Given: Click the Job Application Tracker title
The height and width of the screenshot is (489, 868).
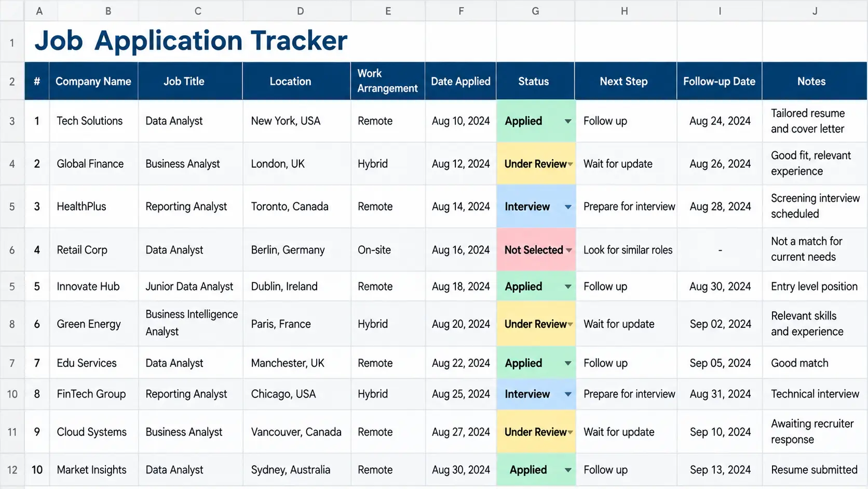Looking at the screenshot, I should point(191,41).
